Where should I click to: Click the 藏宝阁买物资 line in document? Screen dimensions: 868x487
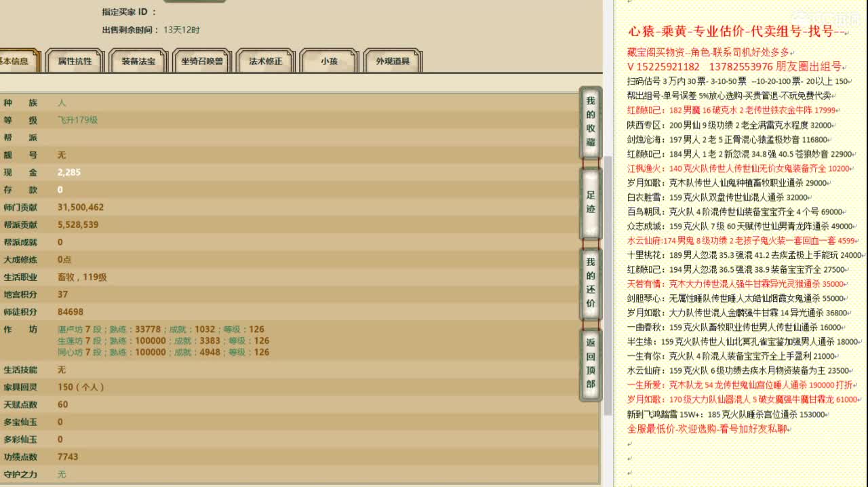coord(709,52)
